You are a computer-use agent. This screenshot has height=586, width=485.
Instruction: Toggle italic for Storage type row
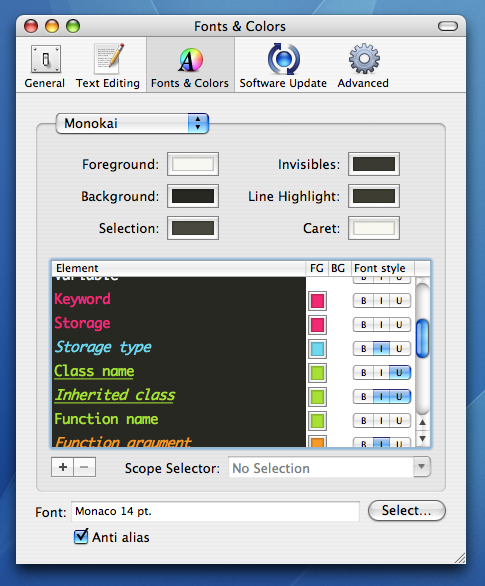pos(381,349)
